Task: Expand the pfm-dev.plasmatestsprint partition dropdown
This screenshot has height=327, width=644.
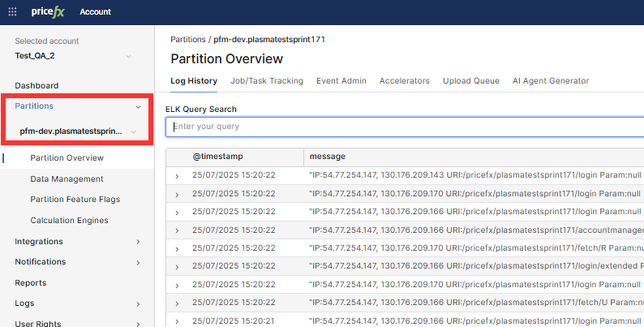Action: pyautogui.click(x=134, y=131)
